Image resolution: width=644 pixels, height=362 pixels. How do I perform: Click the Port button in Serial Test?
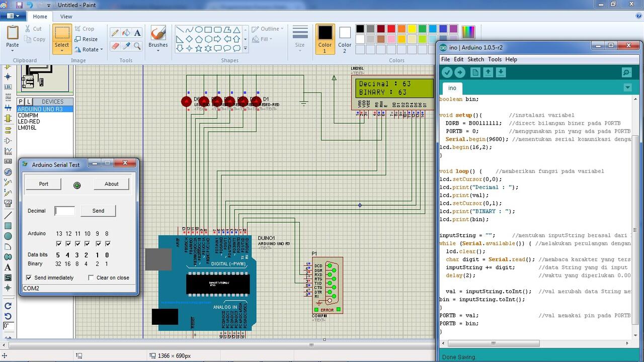[44, 184]
